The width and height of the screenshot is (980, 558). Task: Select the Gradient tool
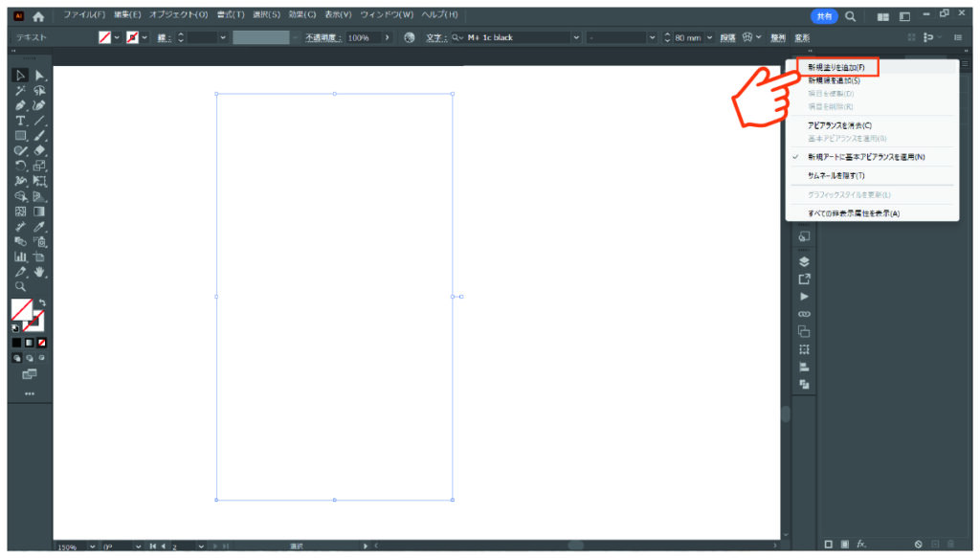point(39,212)
